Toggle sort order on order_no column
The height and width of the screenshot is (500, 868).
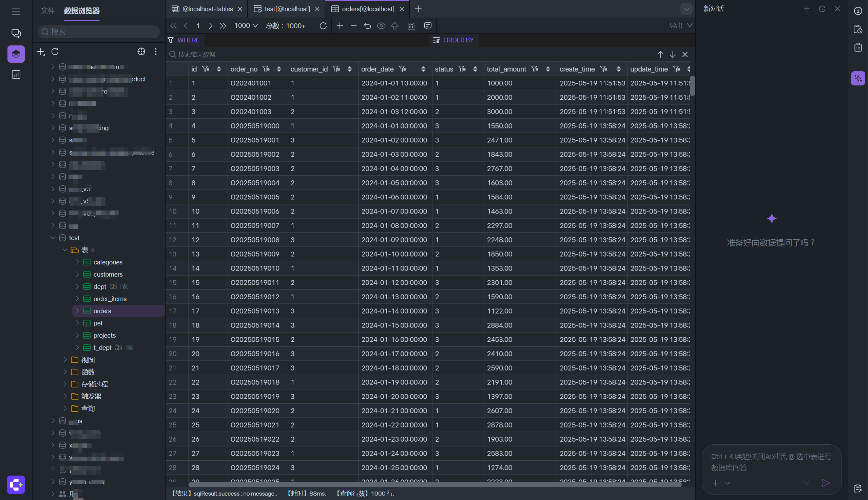279,69
